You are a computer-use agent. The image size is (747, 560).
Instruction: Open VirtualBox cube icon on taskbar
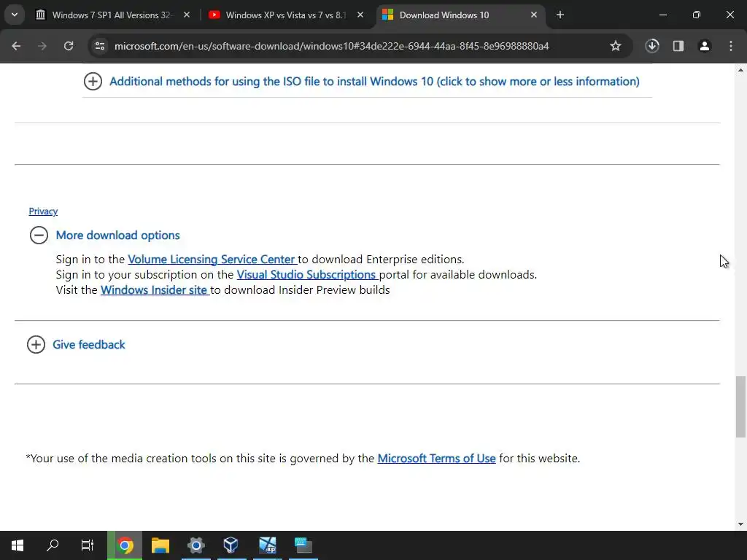point(231,545)
